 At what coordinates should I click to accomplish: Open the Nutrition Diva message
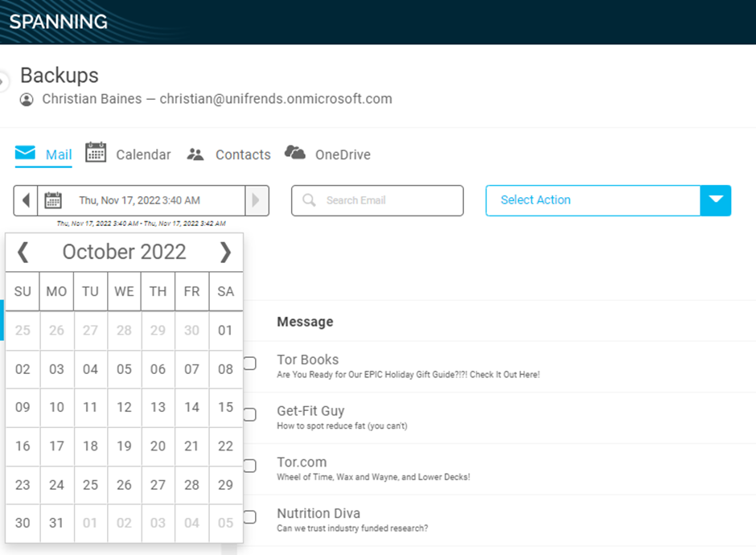point(499,520)
